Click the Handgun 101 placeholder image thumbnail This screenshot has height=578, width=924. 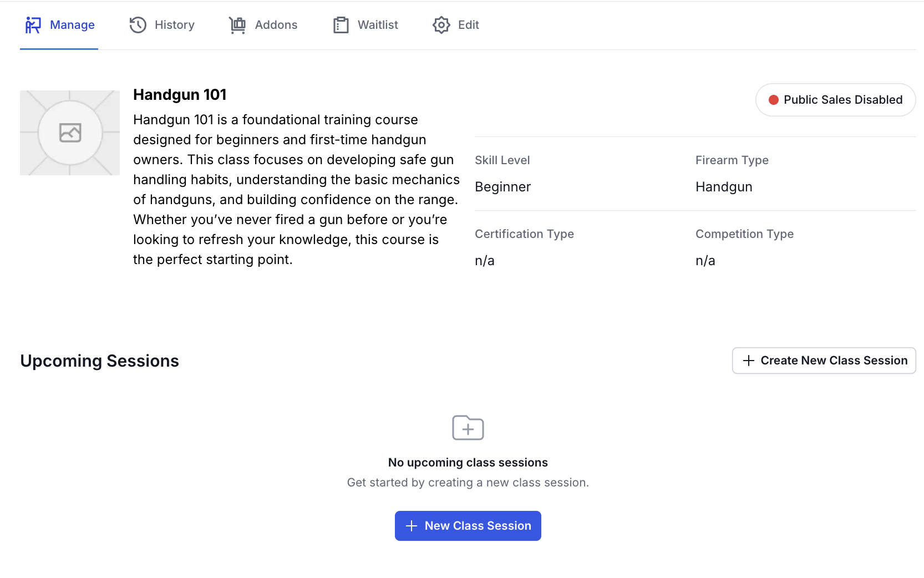(x=70, y=133)
